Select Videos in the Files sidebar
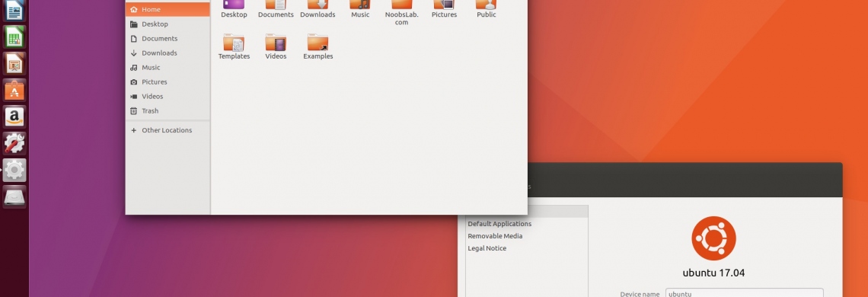This screenshot has width=868, height=297. tap(168, 96)
